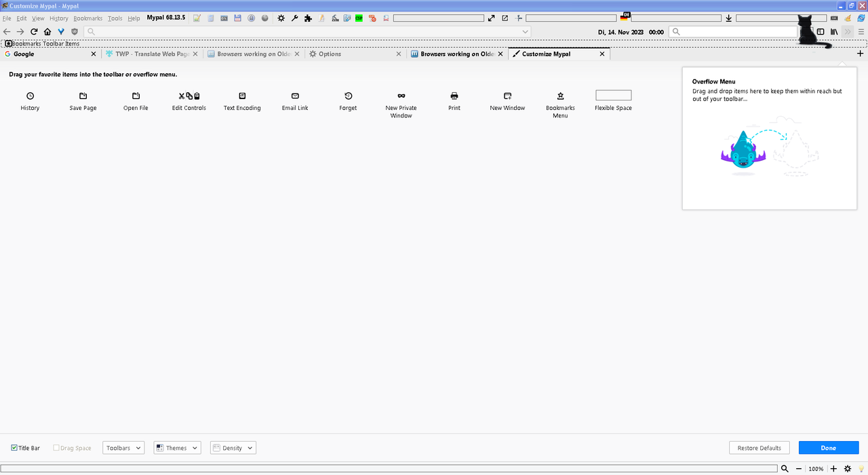868x475 pixels.
Task: Click the 100% zoom level
Action: pos(816,469)
